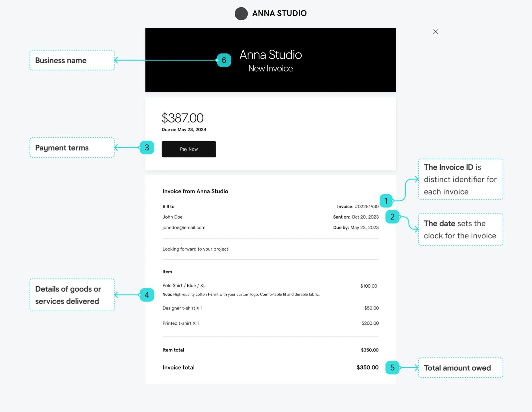Select the Polo Shirt / Blue / XL item
This screenshot has height=412, width=532.
(184, 285)
